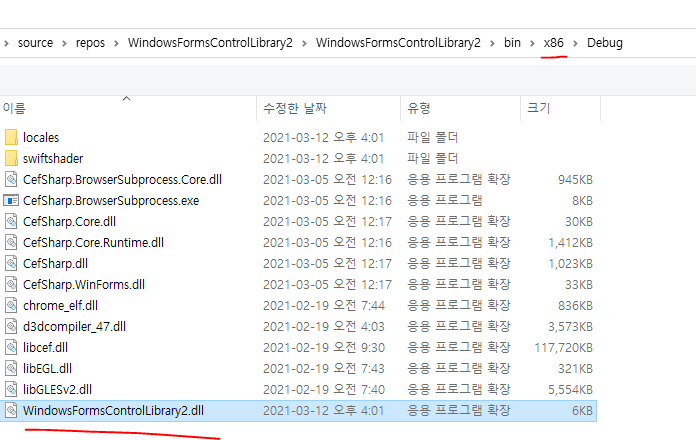Viewport: 696px width, 440px height.
Task: Click the 파일 폴더 type of locales
Action: click(x=433, y=137)
